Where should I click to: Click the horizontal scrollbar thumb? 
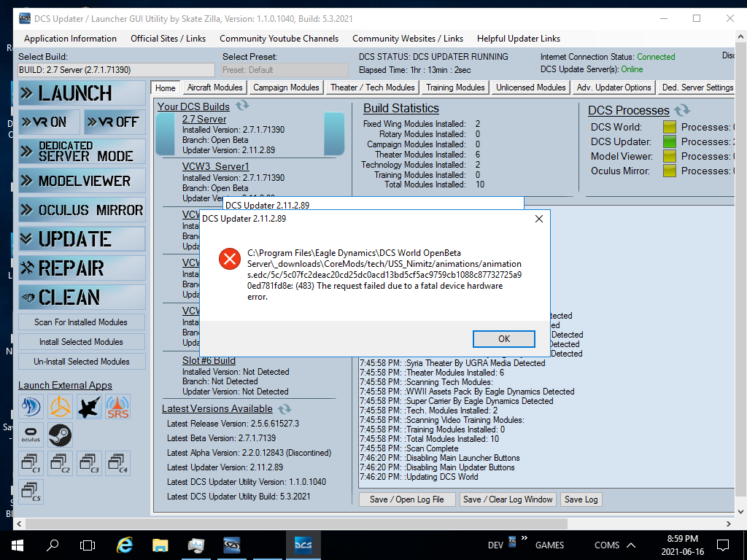(296, 524)
